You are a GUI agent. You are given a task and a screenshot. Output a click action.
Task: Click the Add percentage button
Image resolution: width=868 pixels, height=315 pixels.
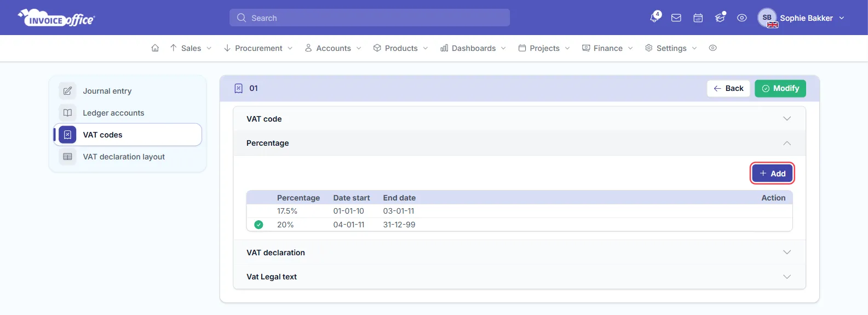tap(772, 174)
